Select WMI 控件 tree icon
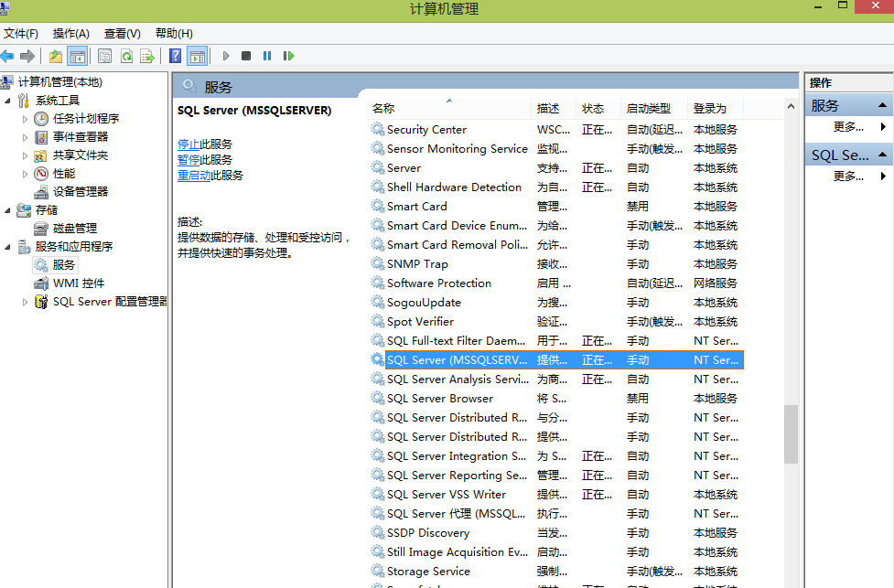 [41, 283]
